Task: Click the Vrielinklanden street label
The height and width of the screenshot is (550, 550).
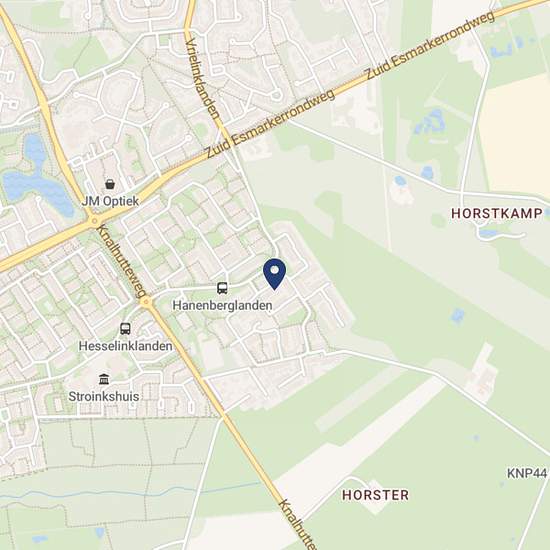Action: pyautogui.click(x=203, y=78)
